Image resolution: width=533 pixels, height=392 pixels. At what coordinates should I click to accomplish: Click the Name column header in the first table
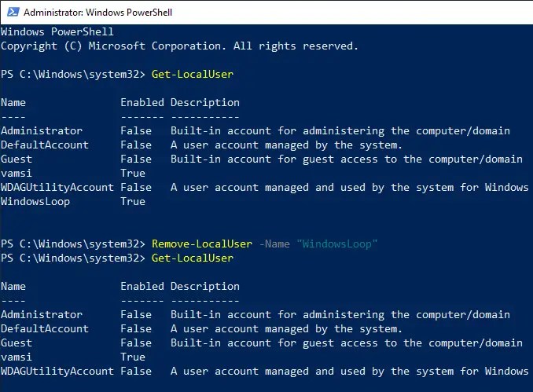(13, 102)
